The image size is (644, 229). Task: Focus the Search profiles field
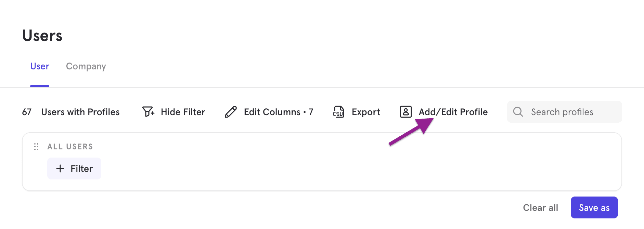pos(571,112)
